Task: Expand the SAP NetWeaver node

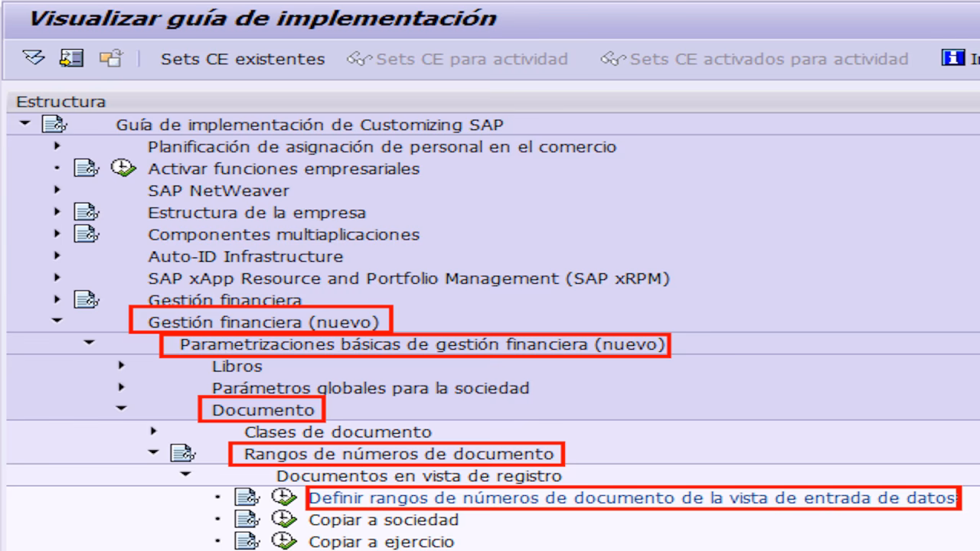Action: coord(58,191)
